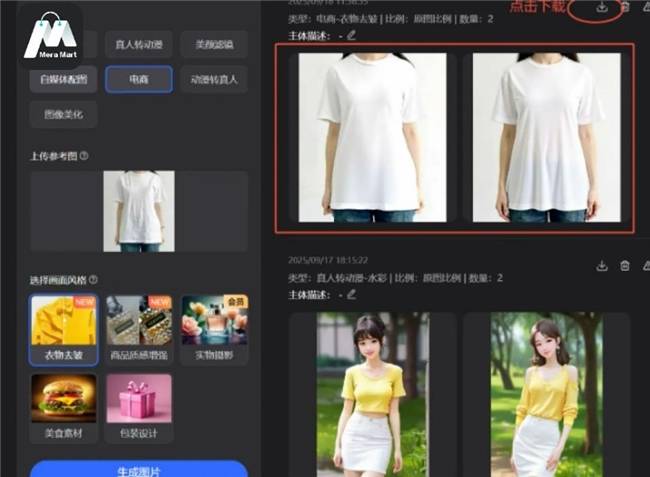Click help icon next to 上传参考图
Viewport: 650px width, 477px height.
(84, 156)
